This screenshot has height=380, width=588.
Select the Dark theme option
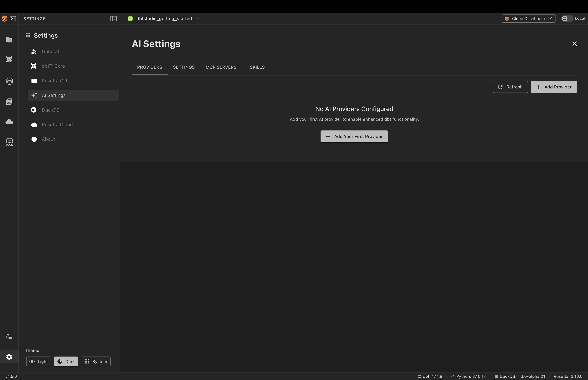[x=66, y=361]
